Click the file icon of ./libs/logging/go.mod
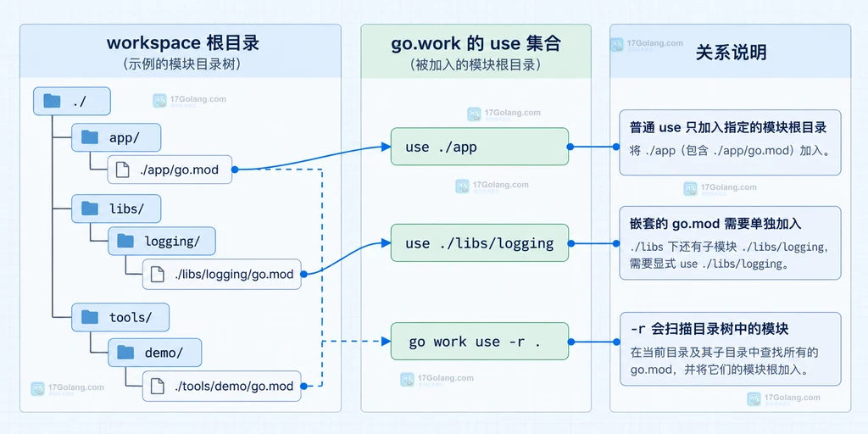Viewport: 868px width, 434px height. pos(158,274)
